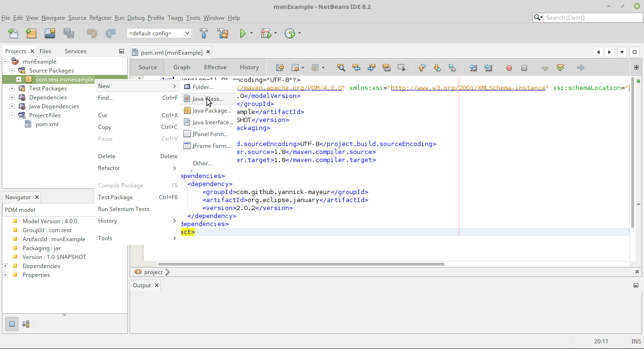Start macro recording with the red circle icon
Image resolution: width=644 pixels, height=349 pixels.
[x=509, y=68]
